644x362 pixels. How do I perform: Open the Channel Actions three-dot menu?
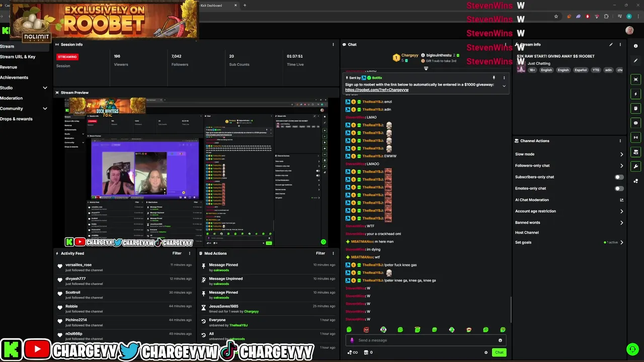coord(620,141)
